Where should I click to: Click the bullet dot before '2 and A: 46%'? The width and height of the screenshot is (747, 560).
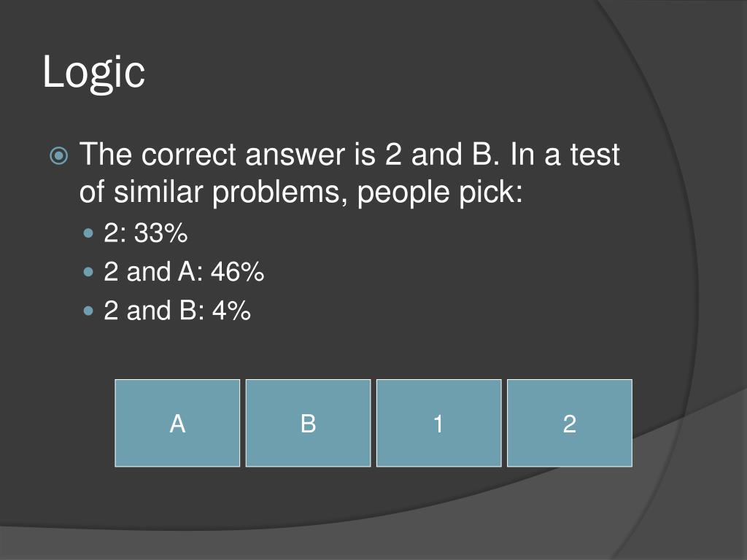(88, 272)
